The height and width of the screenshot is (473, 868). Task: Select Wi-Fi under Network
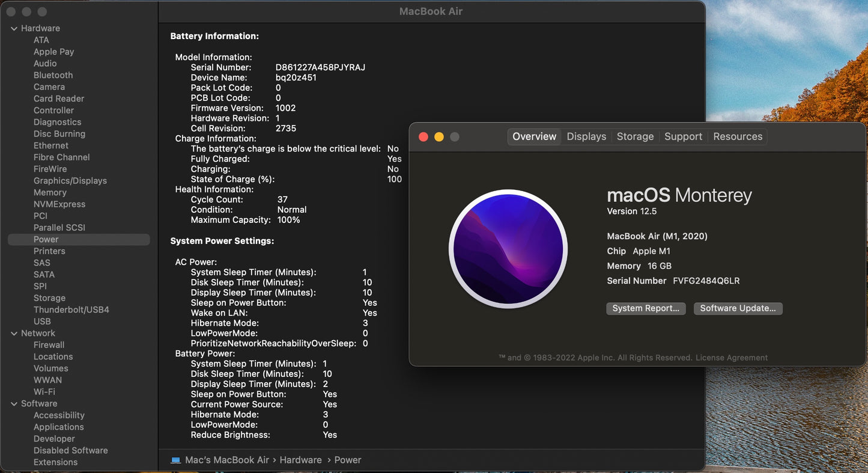(44, 392)
